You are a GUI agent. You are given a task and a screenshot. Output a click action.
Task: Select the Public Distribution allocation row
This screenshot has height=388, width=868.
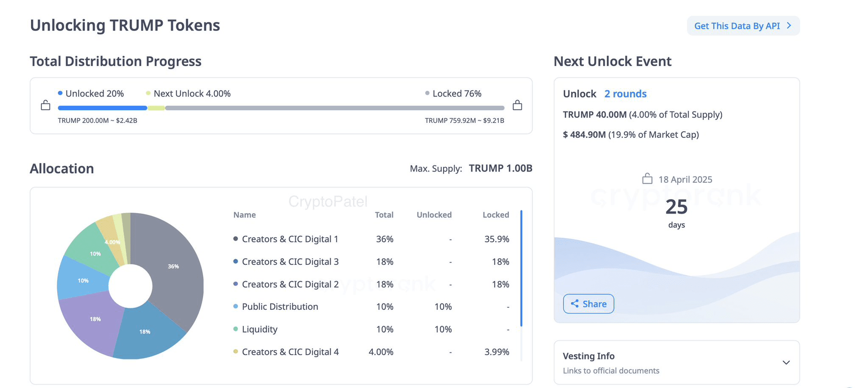pos(371,306)
